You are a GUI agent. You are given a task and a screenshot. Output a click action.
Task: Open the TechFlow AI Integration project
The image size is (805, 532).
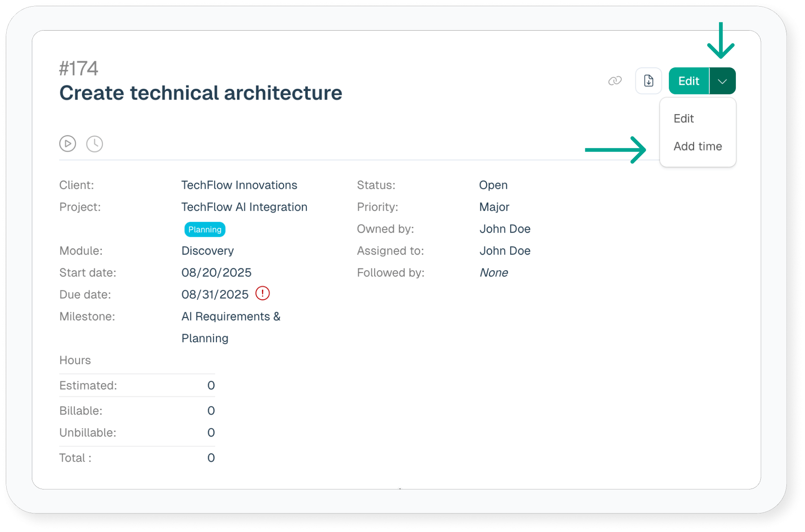[x=244, y=207]
